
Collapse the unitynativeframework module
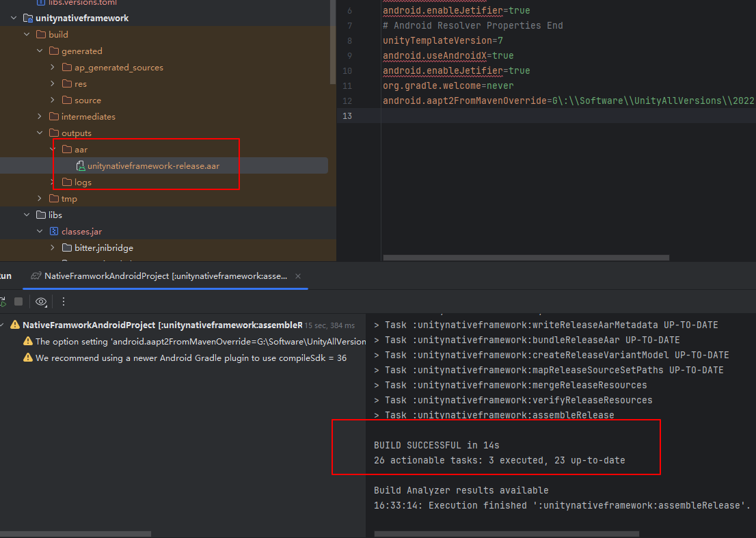click(14, 18)
